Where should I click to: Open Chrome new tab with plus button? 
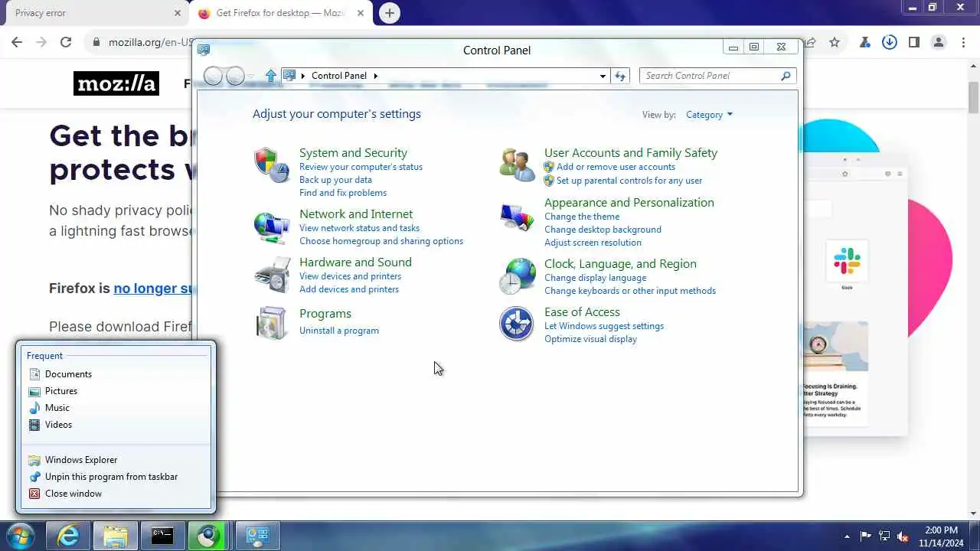pos(390,13)
